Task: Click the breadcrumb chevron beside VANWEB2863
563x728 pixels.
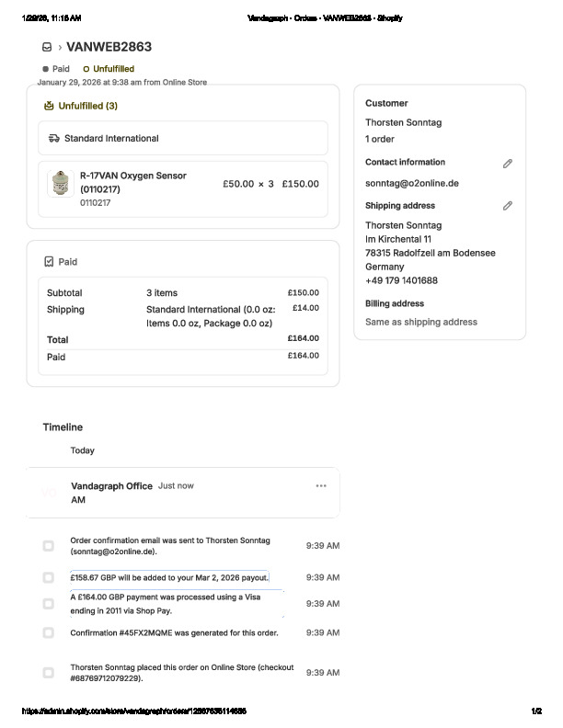Action: coord(60,47)
